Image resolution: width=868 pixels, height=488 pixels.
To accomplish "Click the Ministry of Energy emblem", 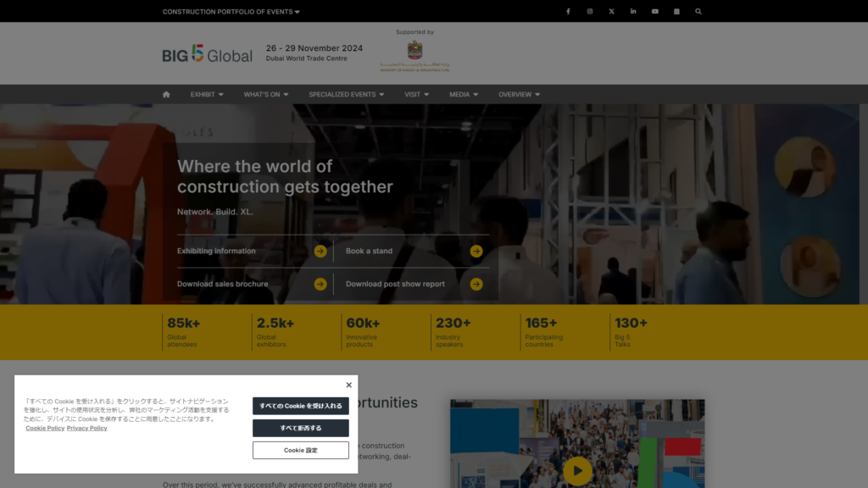I will pyautogui.click(x=415, y=56).
